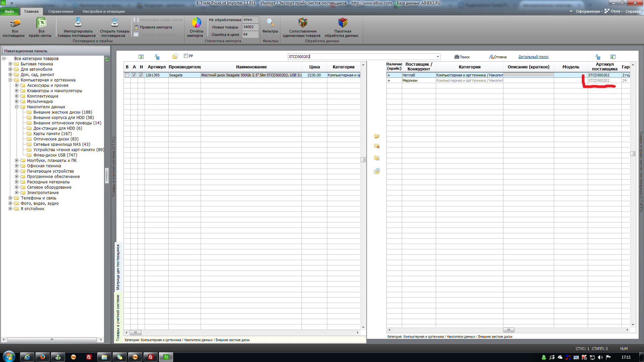Click the 'Цена' column header
The image size is (644, 362).
tap(315, 67)
